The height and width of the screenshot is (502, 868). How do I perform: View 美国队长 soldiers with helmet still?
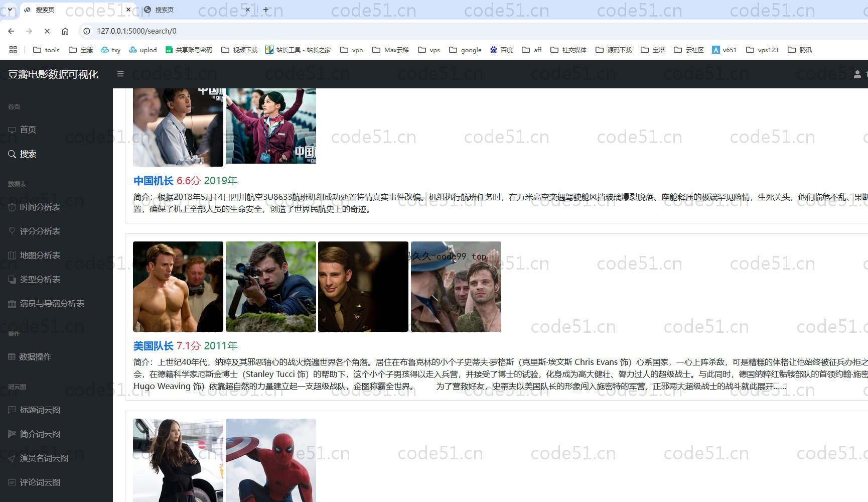click(456, 287)
